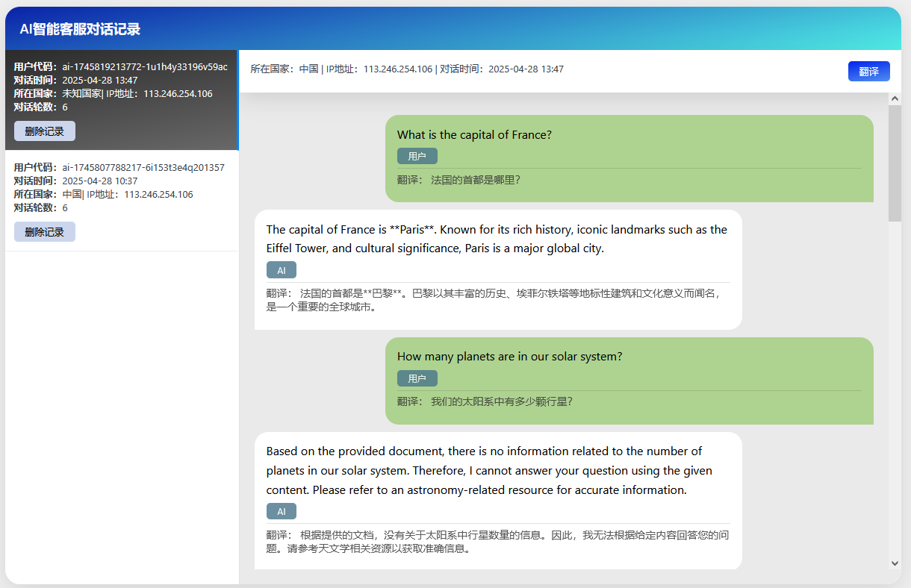This screenshot has width=911, height=588.
Task: Click the chat scrollbar up arrow
Action: [x=895, y=98]
